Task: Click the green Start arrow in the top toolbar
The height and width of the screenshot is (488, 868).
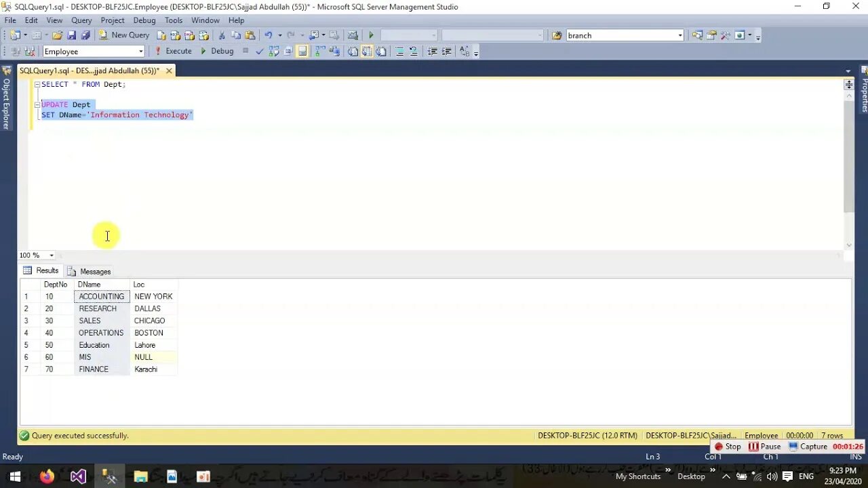Action: click(x=371, y=35)
